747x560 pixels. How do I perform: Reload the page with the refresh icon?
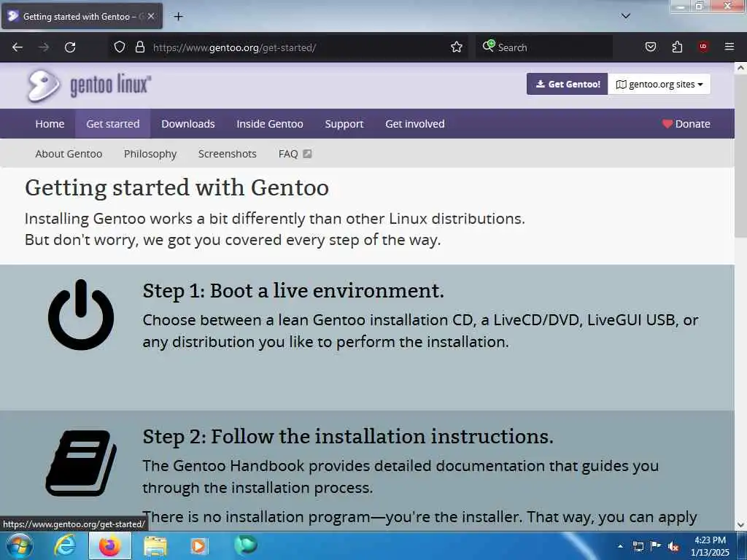[70, 47]
